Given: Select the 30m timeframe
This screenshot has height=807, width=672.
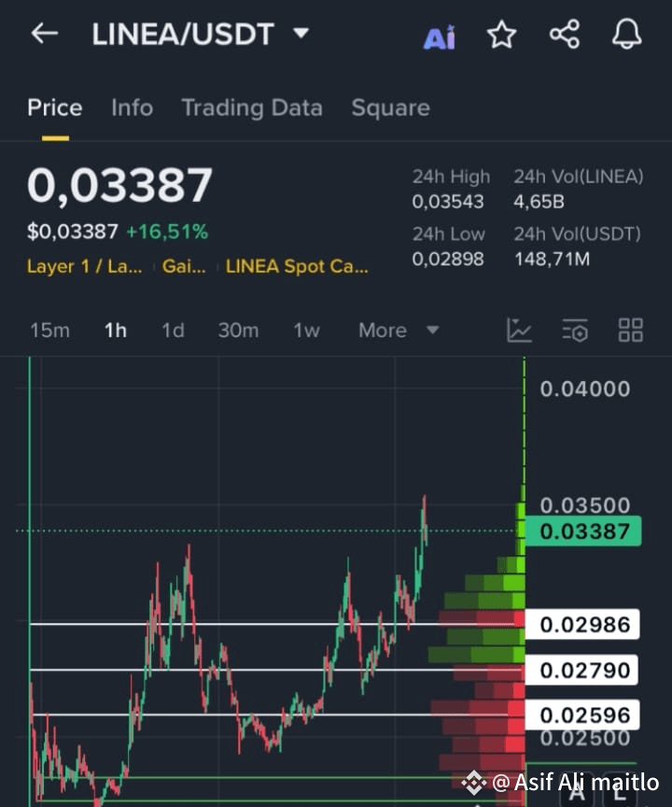Looking at the screenshot, I should pos(238,331).
